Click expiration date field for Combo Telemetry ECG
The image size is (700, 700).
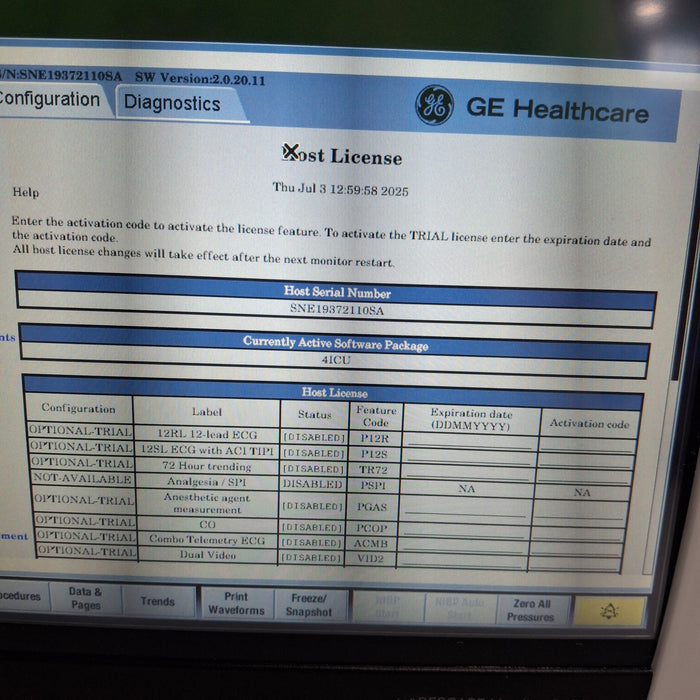pyautogui.click(x=462, y=546)
